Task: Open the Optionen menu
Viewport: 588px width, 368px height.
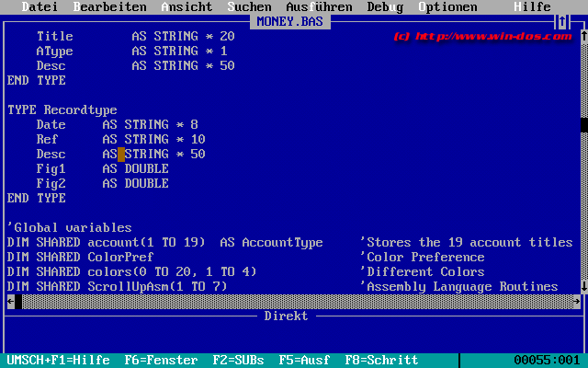Action: pyautogui.click(x=447, y=6)
